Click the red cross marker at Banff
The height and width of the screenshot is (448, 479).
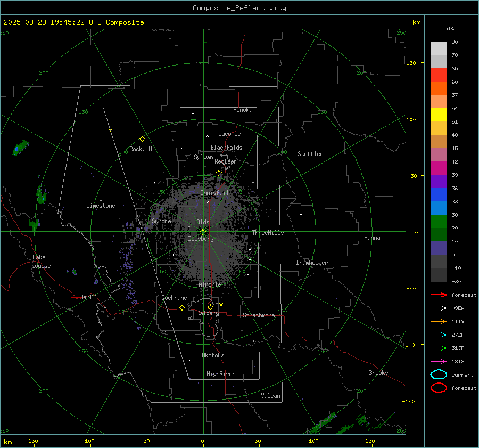pos(76,297)
